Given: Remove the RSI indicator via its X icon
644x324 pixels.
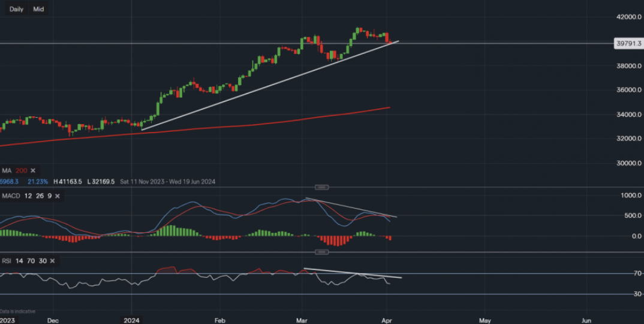Looking at the screenshot, I should pyautogui.click(x=52, y=261).
